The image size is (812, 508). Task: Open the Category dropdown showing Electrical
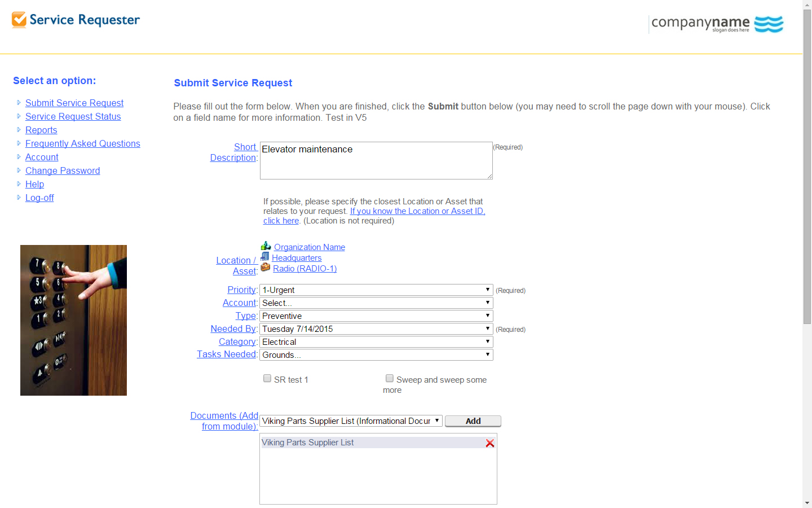point(377,342)
